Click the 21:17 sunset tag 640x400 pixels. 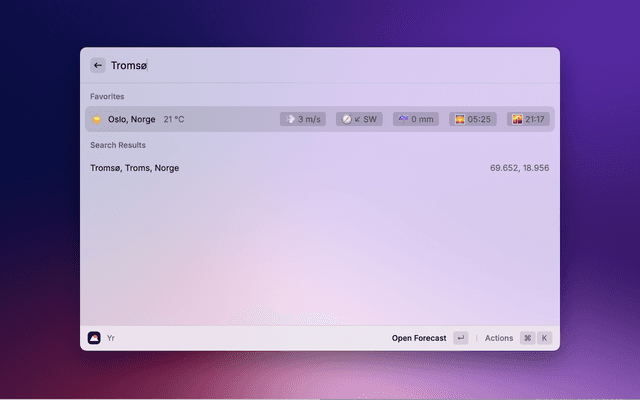[530, 119]
